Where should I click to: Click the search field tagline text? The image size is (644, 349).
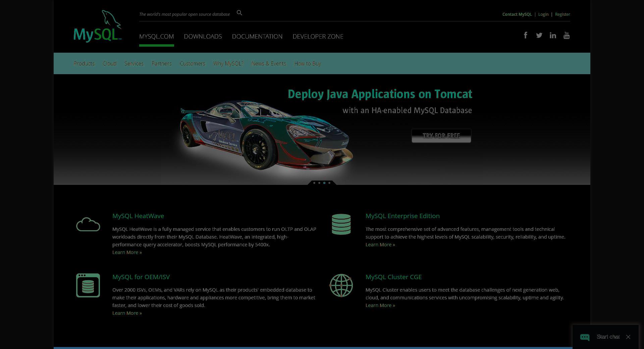pos(184,14)
